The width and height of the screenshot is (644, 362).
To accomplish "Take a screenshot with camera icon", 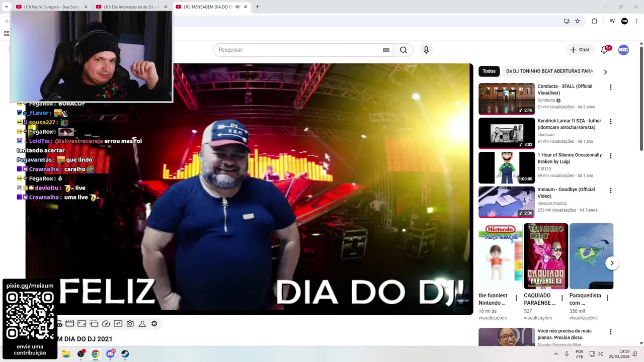I will 130,324.
